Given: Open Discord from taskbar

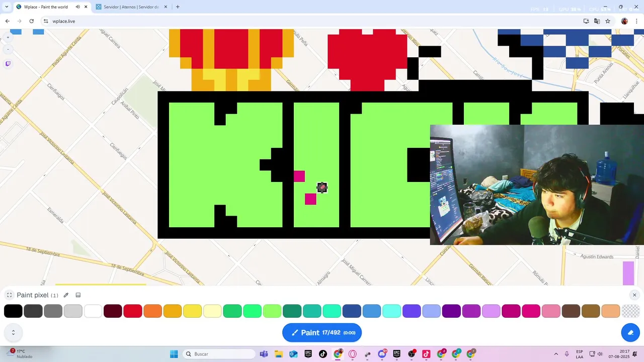Looking at the screenshot, I should coord(382,354).
